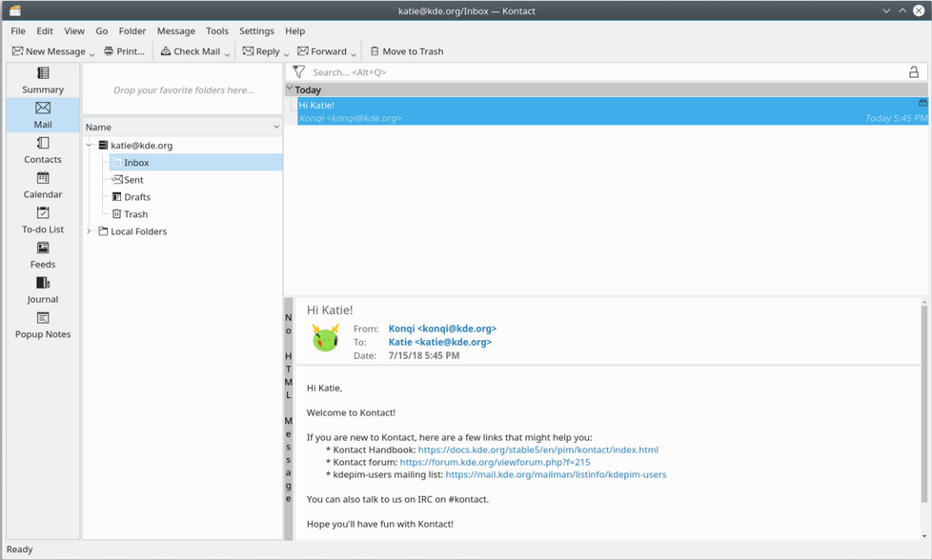Open To-do List from sidebar
932x560 pixels.
click(43, 221)
